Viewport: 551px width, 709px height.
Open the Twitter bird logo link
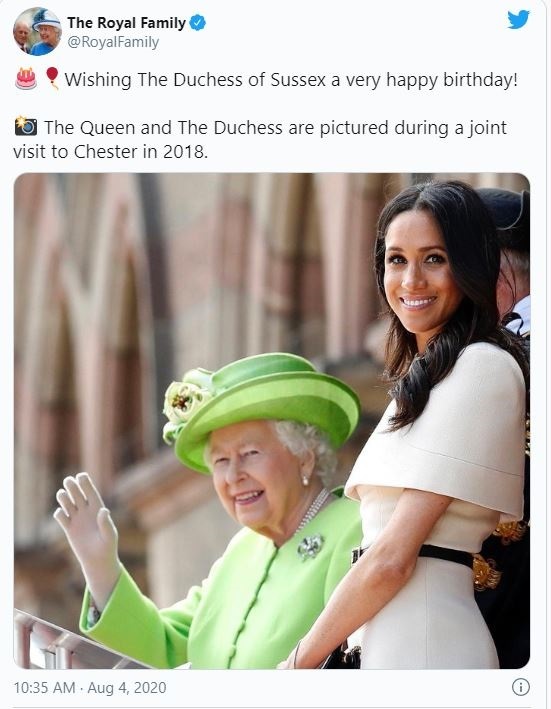coord(518,20)
